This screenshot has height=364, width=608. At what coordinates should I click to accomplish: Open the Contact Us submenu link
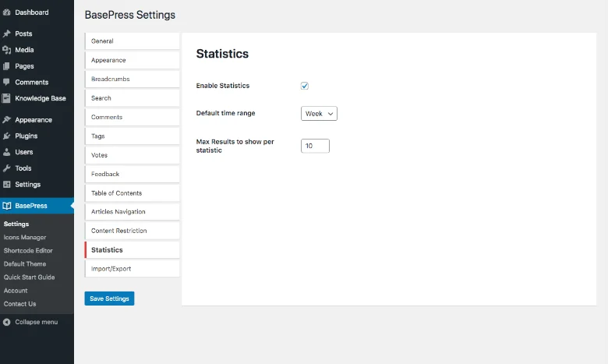(19, 304)
